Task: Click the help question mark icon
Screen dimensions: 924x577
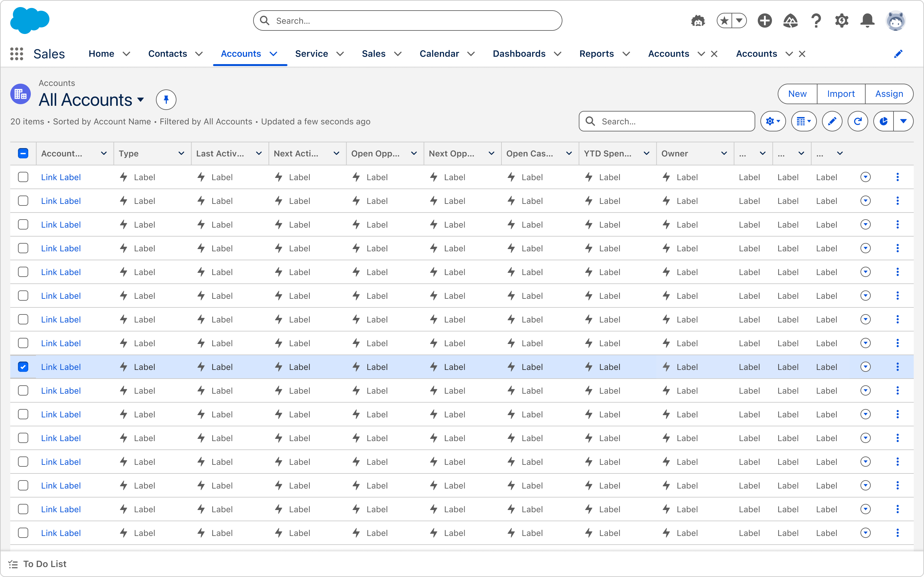Action: [x=816, y=21]
